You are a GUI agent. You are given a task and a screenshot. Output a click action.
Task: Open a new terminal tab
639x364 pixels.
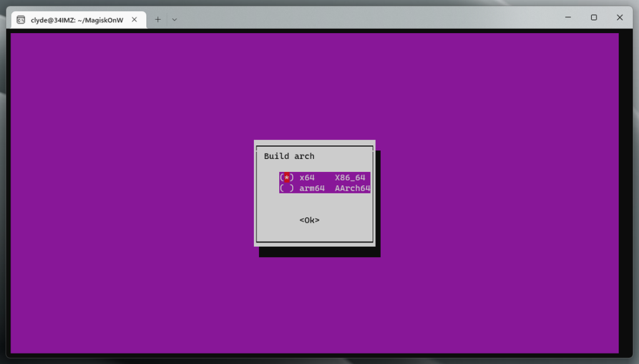point(158,19)
